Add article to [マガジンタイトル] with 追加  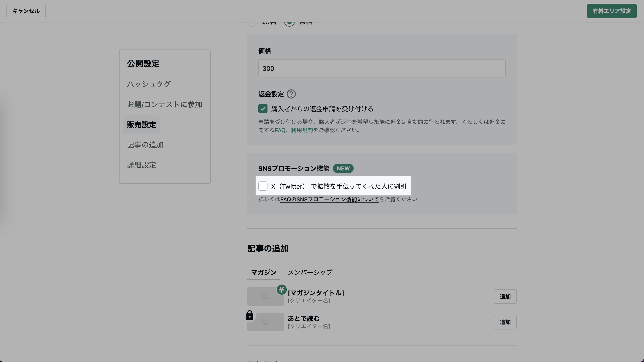[x=505, y=296]
